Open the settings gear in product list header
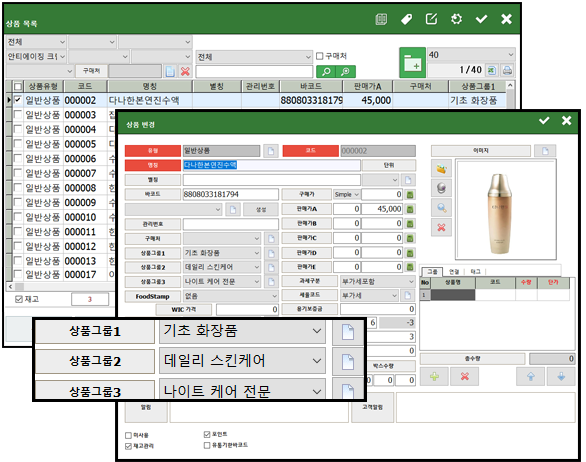 (456, 19)
